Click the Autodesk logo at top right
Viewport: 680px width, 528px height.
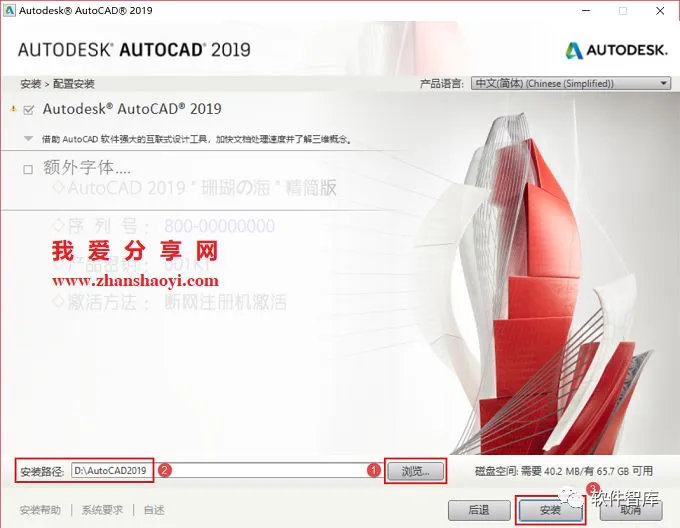tap(617, 50)
